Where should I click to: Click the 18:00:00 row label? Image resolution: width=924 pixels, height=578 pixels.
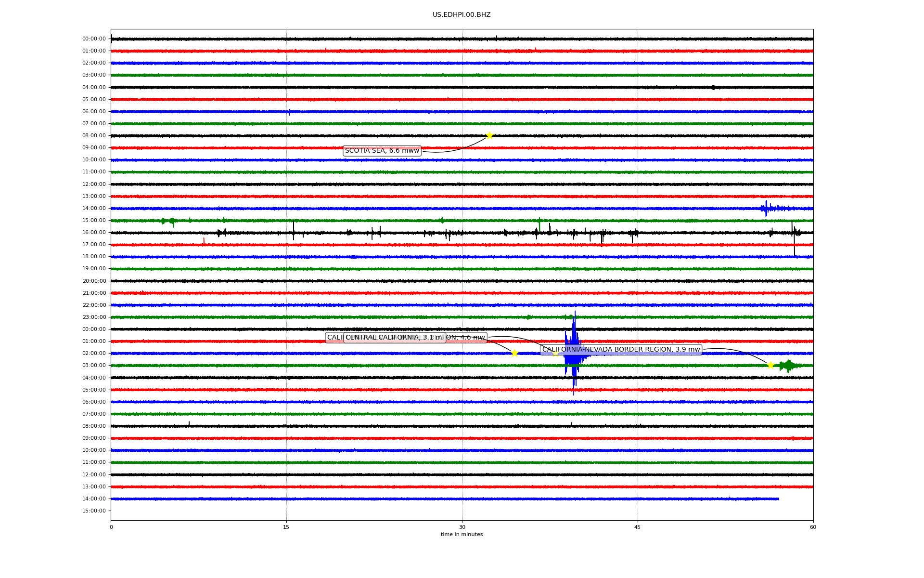point(94,256)
